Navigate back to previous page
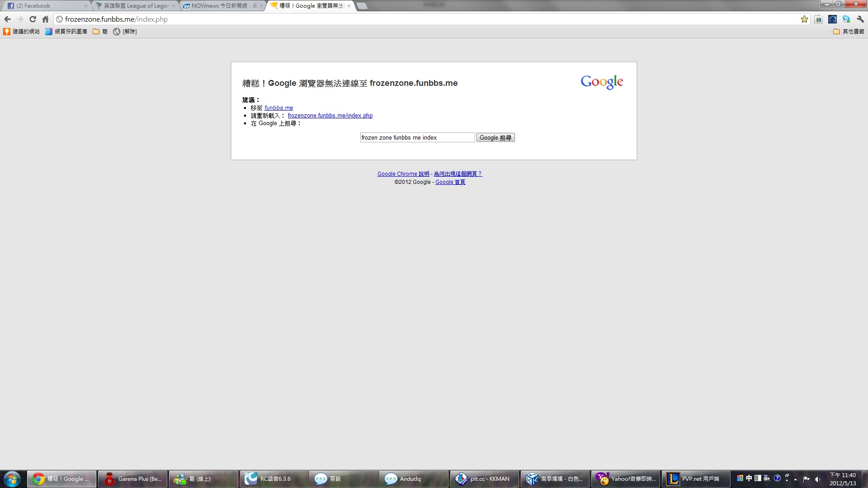The image size is (868, 488). pyautogui.click(x=7, y=19)
